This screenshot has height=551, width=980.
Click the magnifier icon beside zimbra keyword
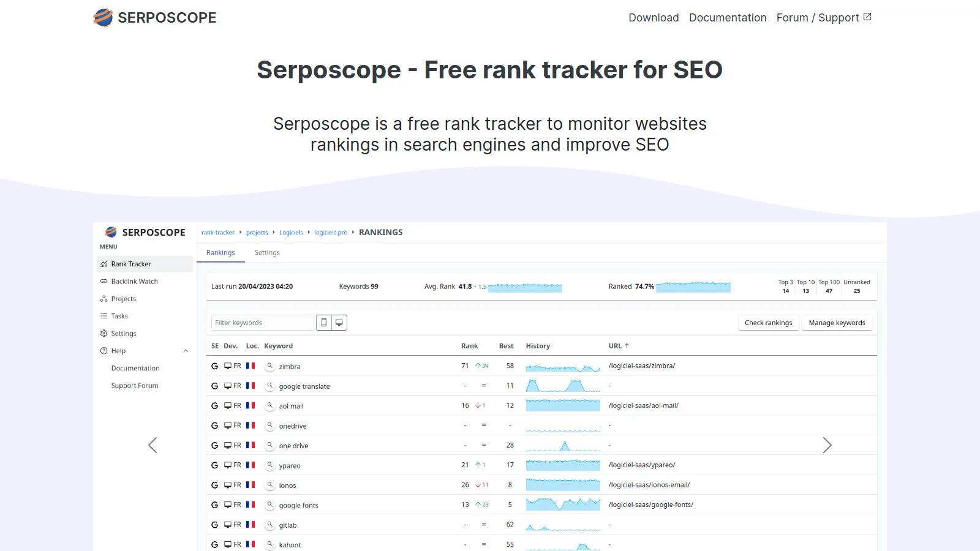269,366
